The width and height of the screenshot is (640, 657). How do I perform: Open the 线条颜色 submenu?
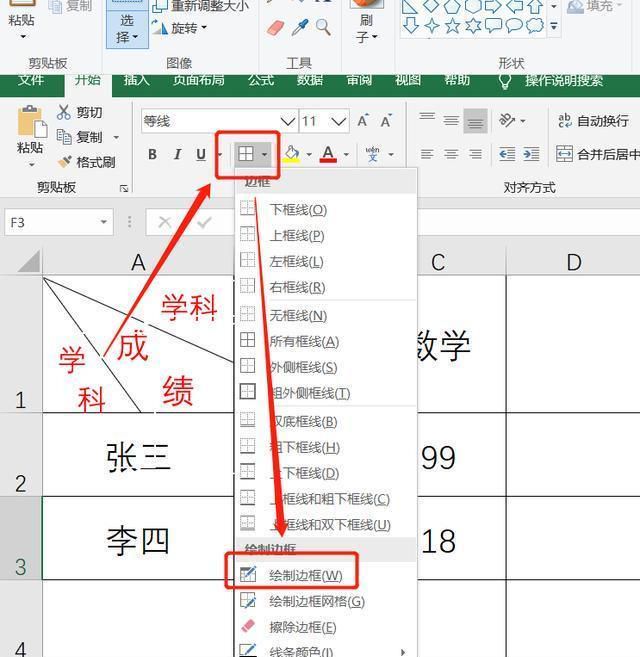click(x=326, y=650)
